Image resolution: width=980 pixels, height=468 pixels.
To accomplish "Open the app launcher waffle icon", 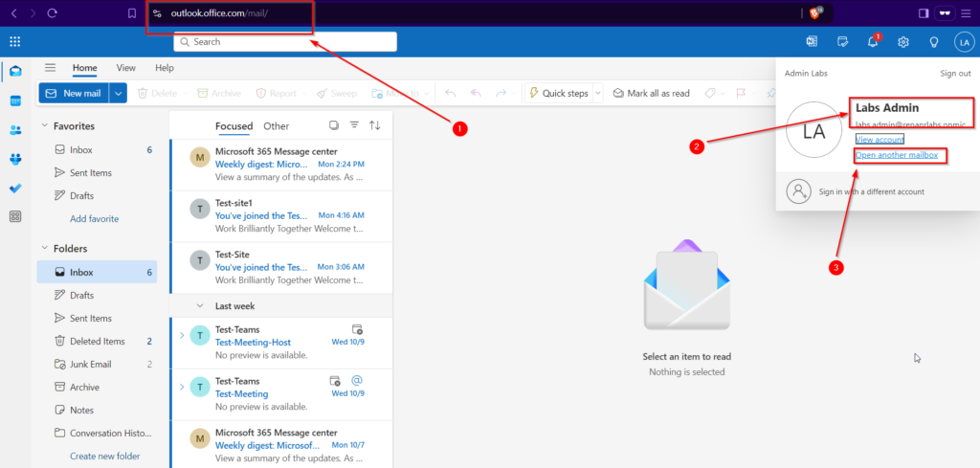I will point(15,42).
